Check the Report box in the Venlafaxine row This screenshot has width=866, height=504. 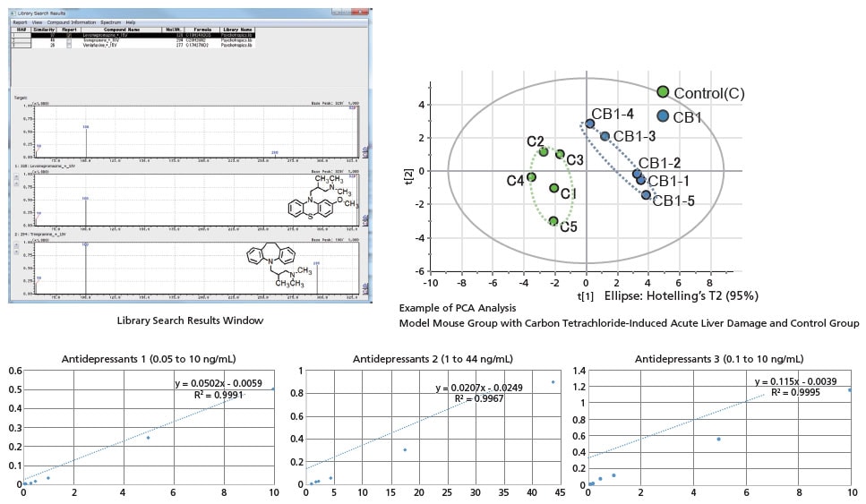[x=69, y=44]
